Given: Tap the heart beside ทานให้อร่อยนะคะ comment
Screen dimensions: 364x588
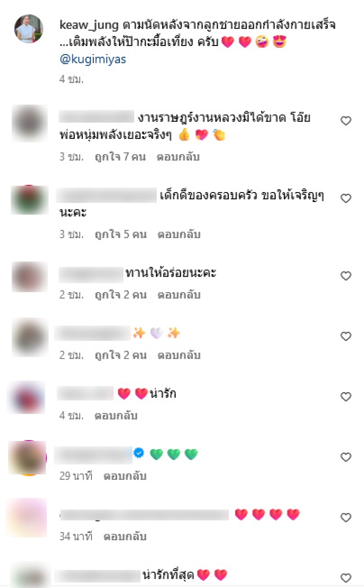Looking at the screenshot, I should 346,276.
